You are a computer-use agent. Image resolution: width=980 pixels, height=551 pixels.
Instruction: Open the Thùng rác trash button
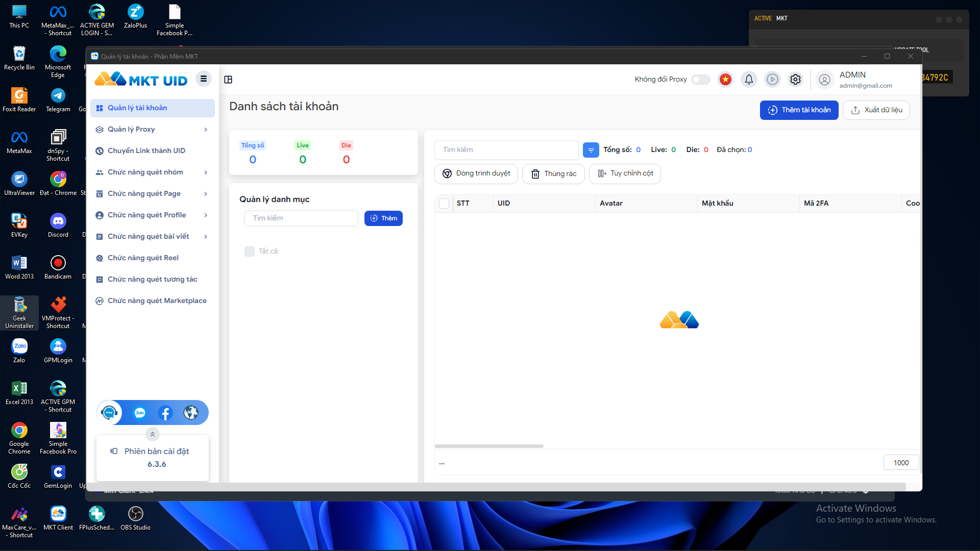pos(553,174)
